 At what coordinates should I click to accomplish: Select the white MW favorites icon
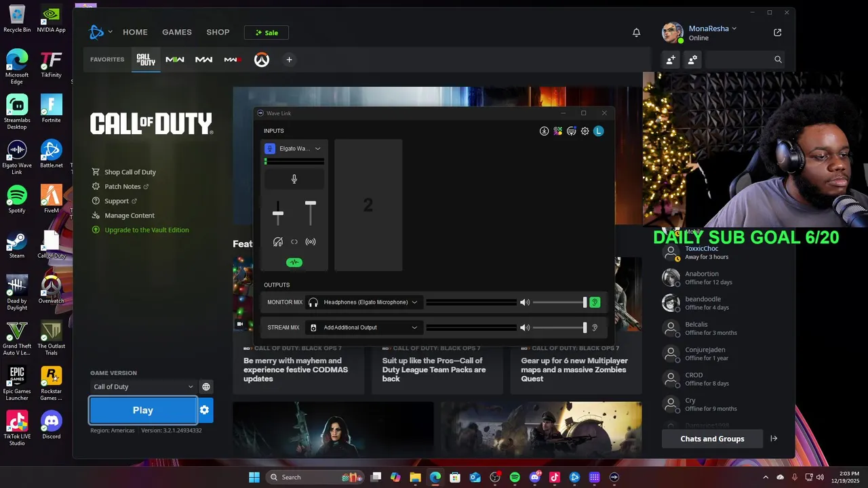(203, 60)
